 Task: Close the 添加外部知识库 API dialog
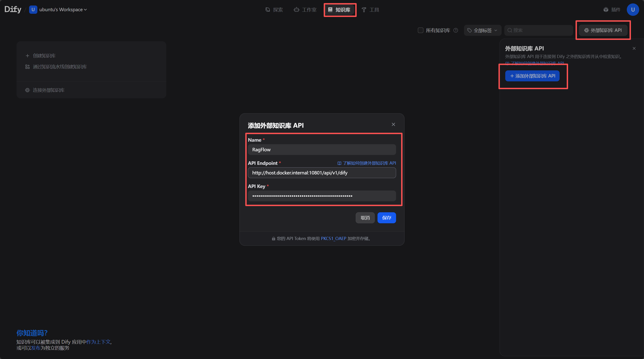point(393,124)
